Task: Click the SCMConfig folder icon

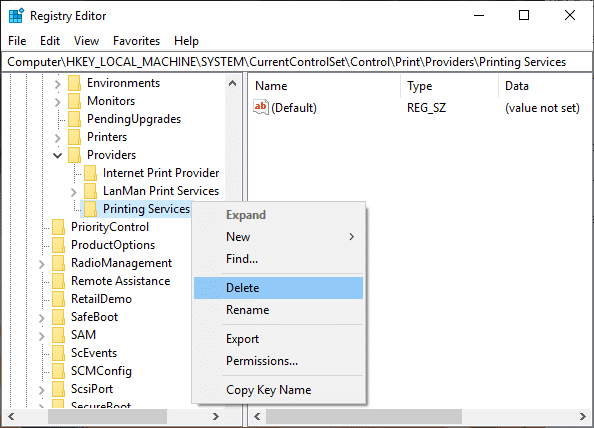Action: click(x=58, y=371)
